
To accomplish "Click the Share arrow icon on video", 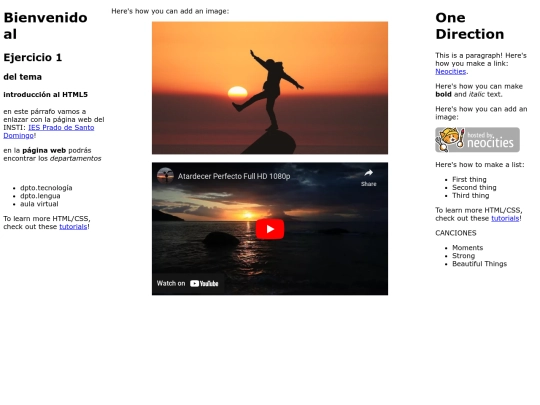I will click(x=368, y=173).
